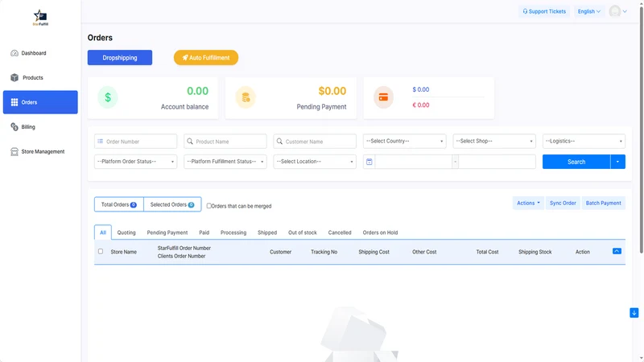Viewport: 644px width, 362px height.
Task: Click the calendar icon in the date range field
Action: click(369, 162)
